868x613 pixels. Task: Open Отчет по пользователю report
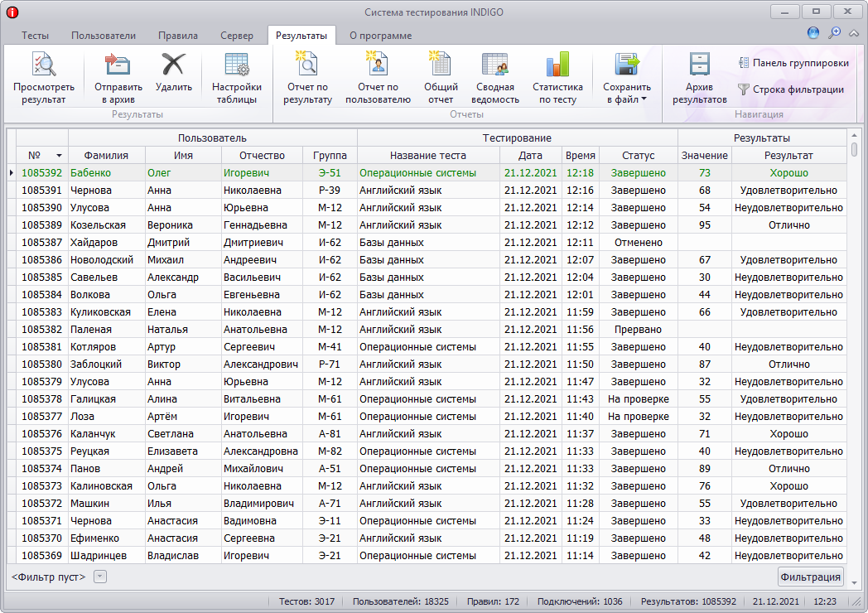378,65
